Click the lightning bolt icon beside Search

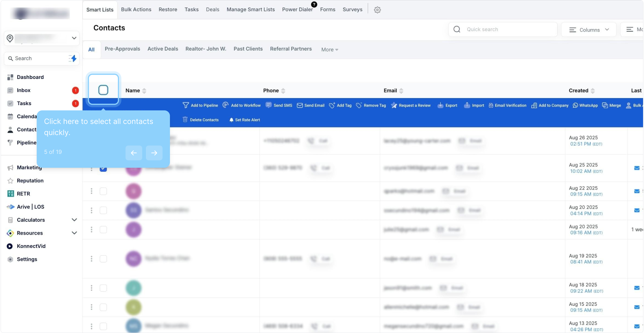(x=73, y=58)
